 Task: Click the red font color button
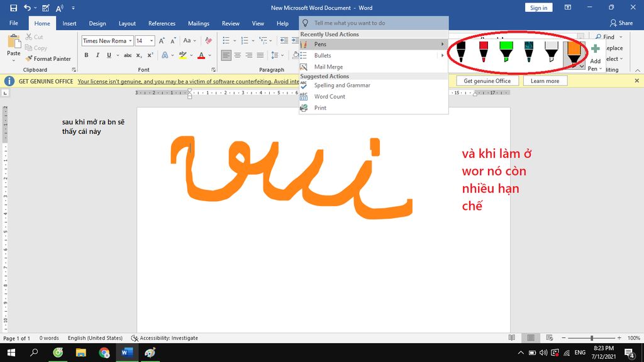(201, 55)
